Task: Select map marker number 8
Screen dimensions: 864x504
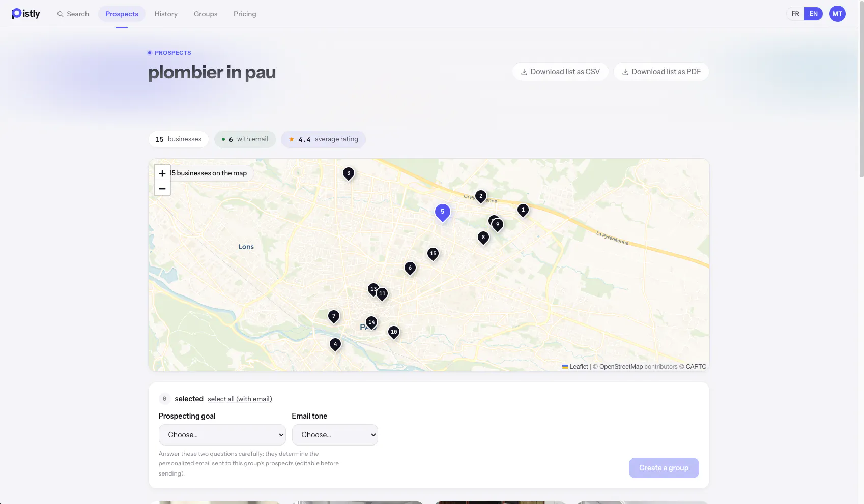Action: click(x=483, y=238)
